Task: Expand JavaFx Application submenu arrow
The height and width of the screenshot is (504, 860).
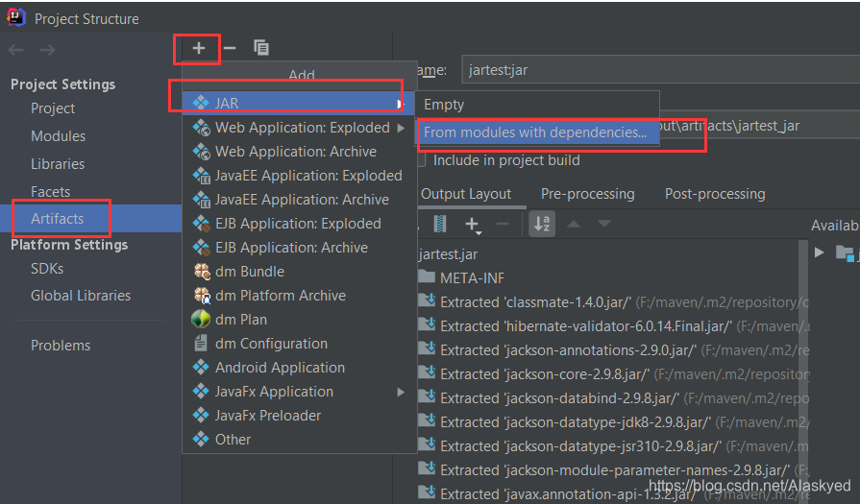Action: (x=401, y=392)
